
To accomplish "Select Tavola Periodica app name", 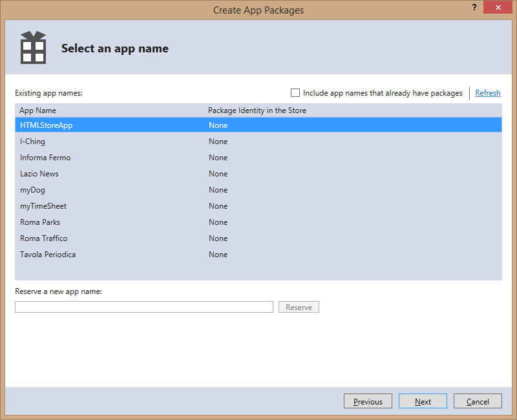I will coord(48,255).
